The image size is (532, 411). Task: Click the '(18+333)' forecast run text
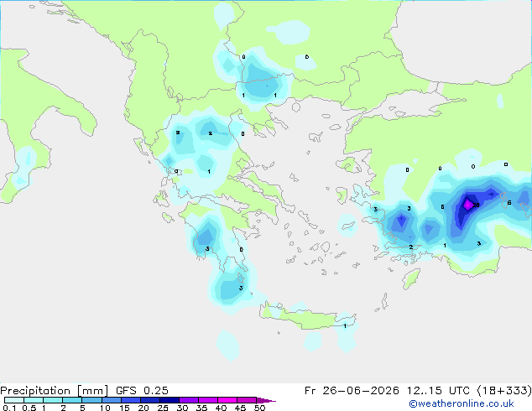pos(504,391)
